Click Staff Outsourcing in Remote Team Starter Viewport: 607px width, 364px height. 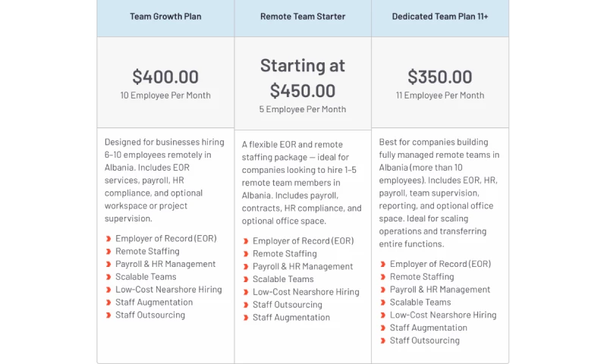[287, 305]
